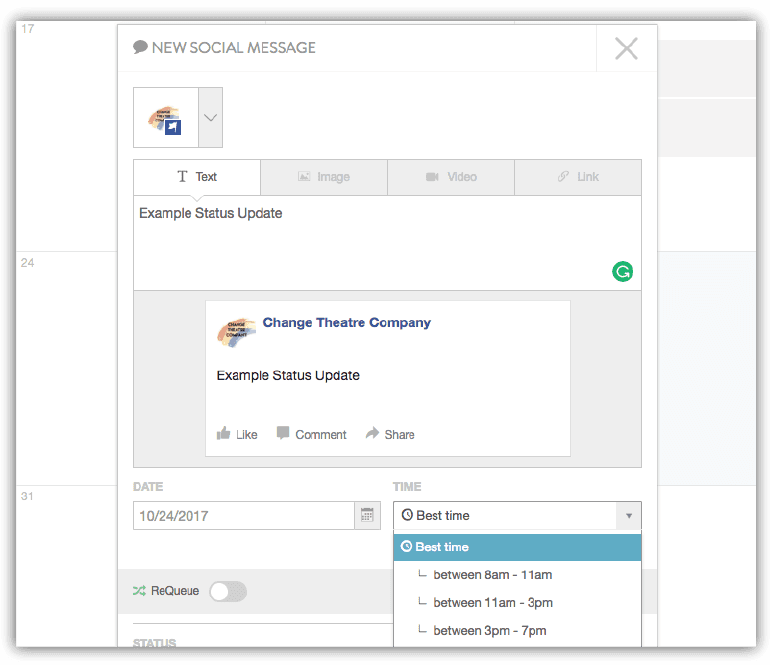This screenshot has height=665, width=770.
Task: Open the calendar date picker icon
Action: click(x=367, y=515)
